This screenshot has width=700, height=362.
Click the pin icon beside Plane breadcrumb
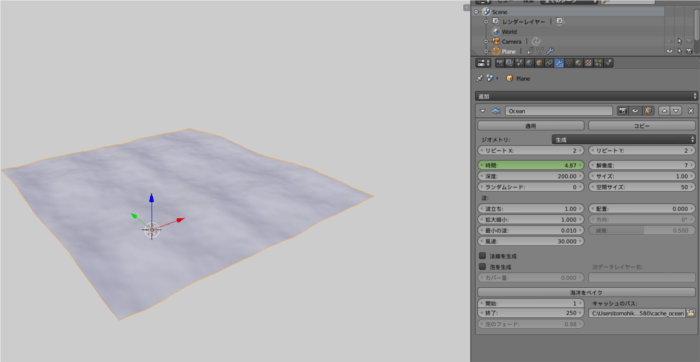(x=479, y=78)
